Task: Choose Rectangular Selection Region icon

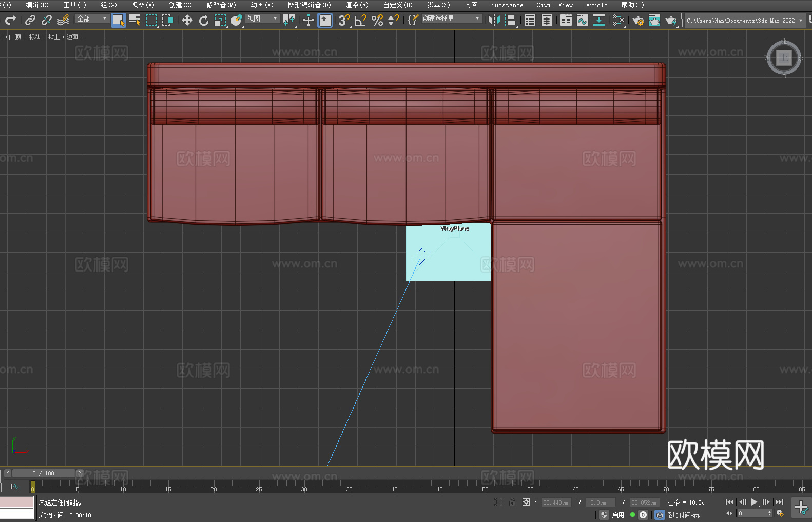Action: pos(151,20)
